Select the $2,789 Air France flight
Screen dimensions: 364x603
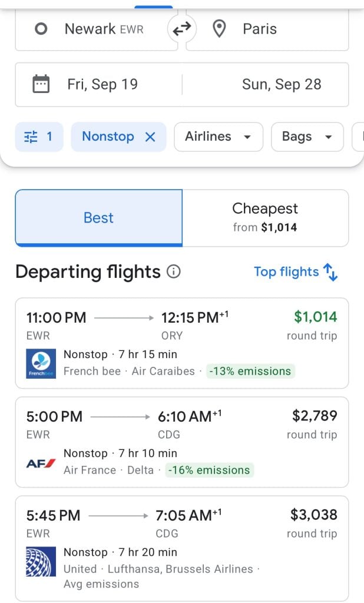pos(182,442)
